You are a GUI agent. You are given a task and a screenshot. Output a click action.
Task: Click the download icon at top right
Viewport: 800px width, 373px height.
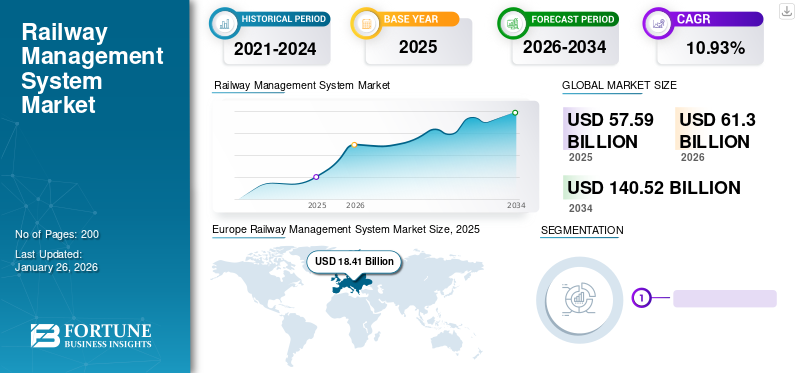click(x=786, y=11)
